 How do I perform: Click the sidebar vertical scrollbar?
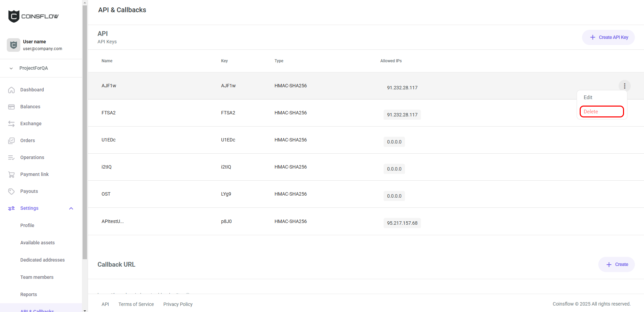85,135
